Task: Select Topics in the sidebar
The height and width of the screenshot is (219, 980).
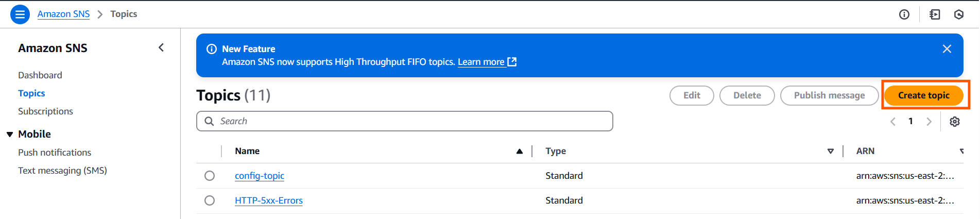Action: pyautogui.click(x=31, y=93)
